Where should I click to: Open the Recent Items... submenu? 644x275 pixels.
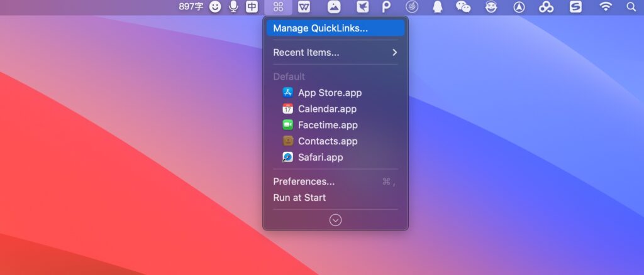[x=335, y=53]
